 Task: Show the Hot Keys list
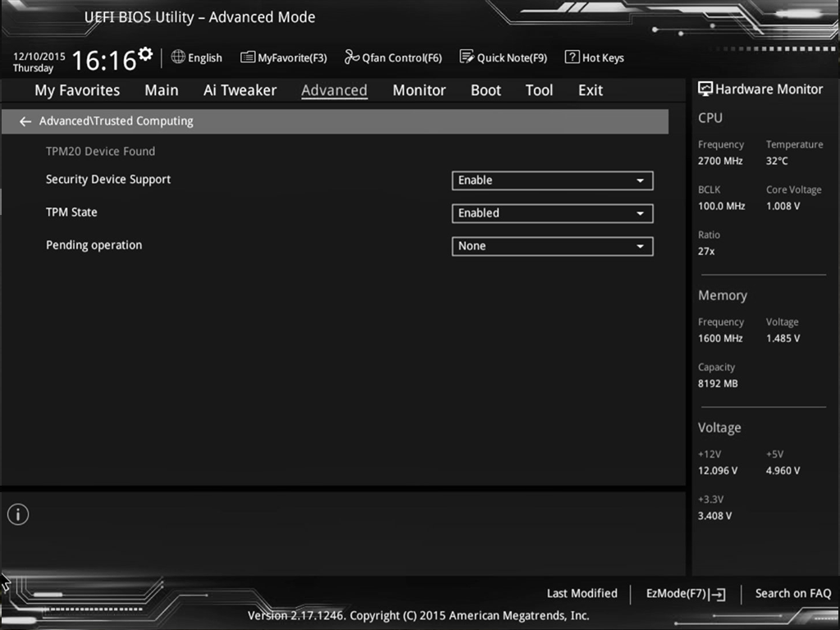click(x=595, y=57)
